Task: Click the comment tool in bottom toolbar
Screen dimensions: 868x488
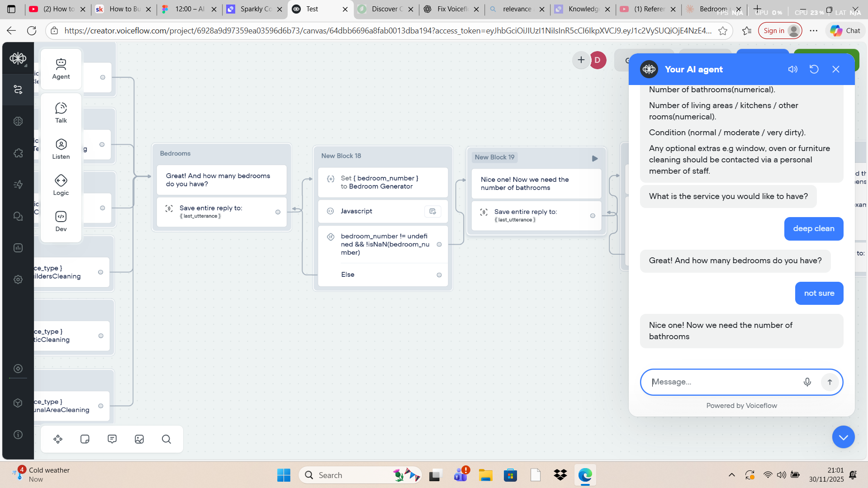Action: coord(112,439)
